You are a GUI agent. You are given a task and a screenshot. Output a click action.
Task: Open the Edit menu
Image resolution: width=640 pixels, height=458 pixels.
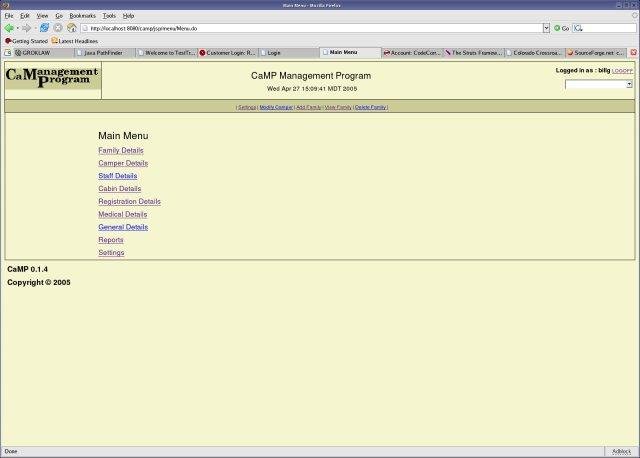[x=25, y=16]
